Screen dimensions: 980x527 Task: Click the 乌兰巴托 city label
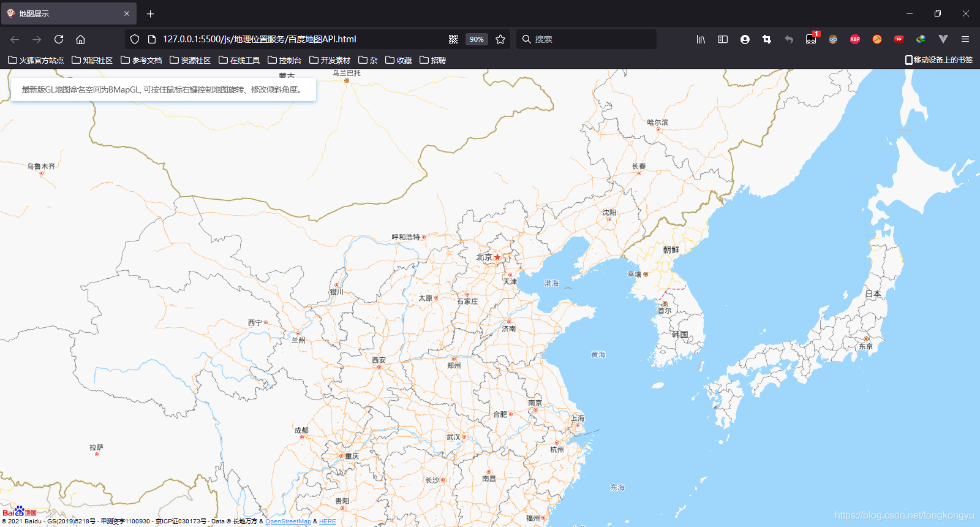tap(347, 73)
